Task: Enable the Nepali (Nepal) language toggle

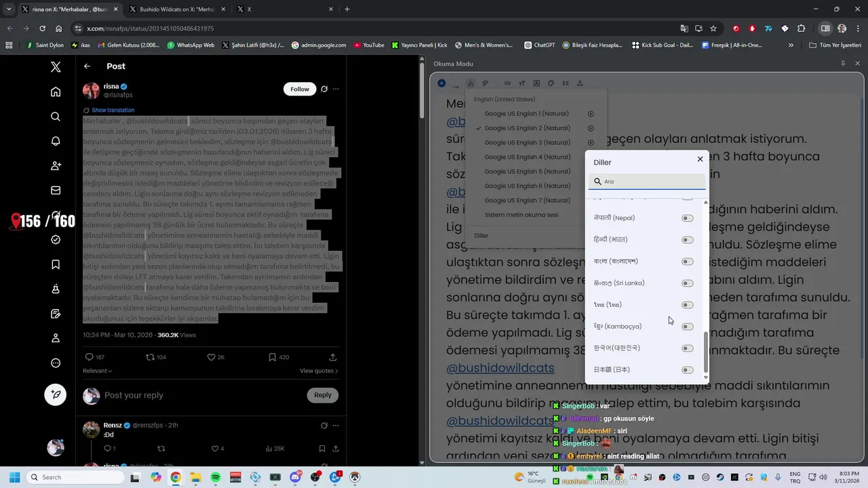Action: coord(688,218)
